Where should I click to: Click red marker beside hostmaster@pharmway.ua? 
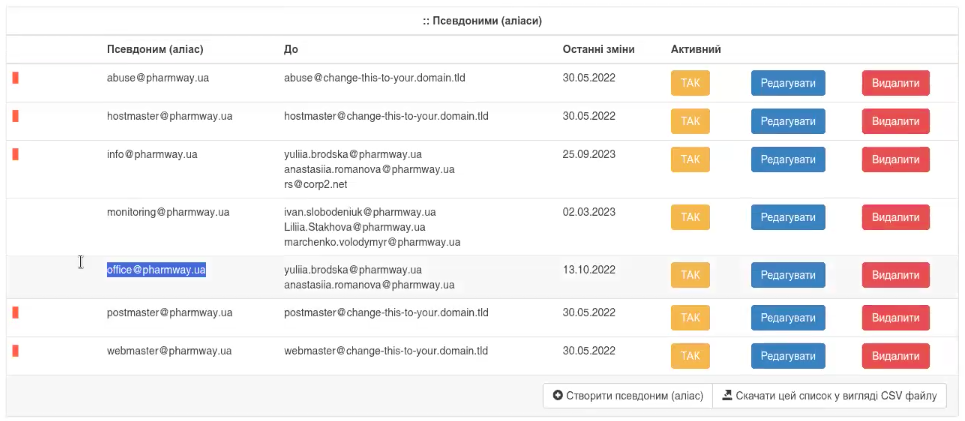pos(15,116)
